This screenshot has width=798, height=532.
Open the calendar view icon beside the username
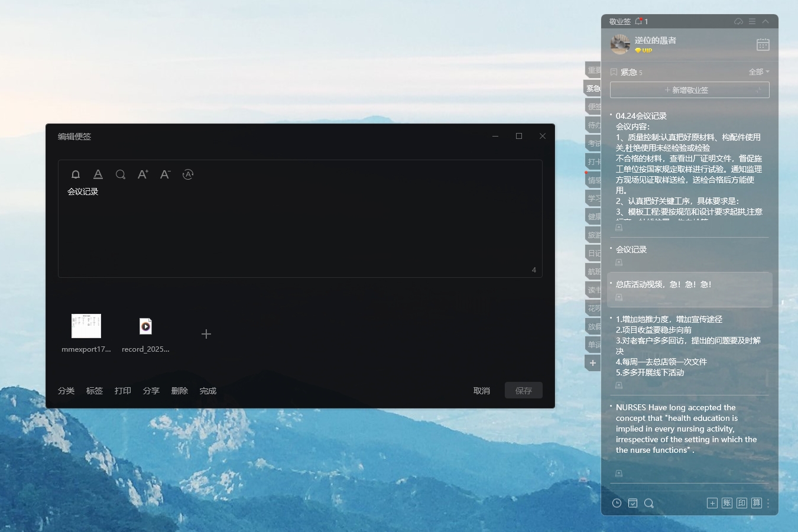pyautogui.click(x=763, y=45)
